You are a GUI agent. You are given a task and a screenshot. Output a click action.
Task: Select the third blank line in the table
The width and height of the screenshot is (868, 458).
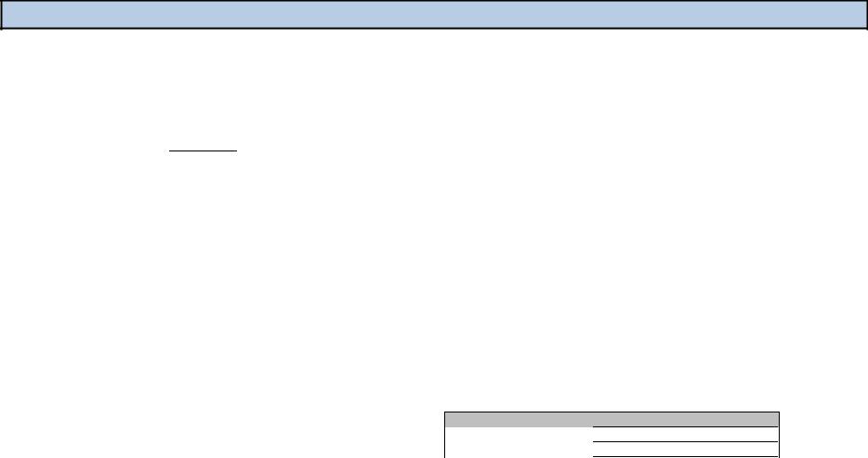point(685,457)
